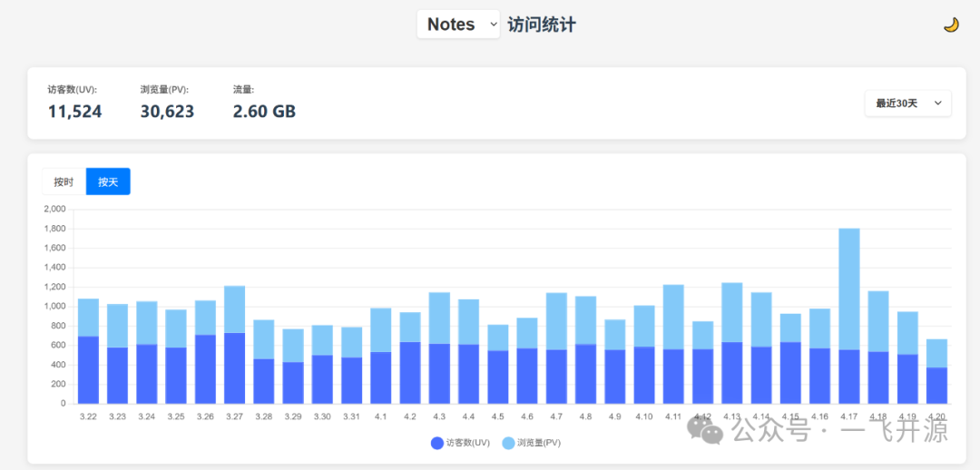Click the 访问统计 page title
The height and width of the screenshot is (470, 980).
pyautogui.click(x=542, y=25)
